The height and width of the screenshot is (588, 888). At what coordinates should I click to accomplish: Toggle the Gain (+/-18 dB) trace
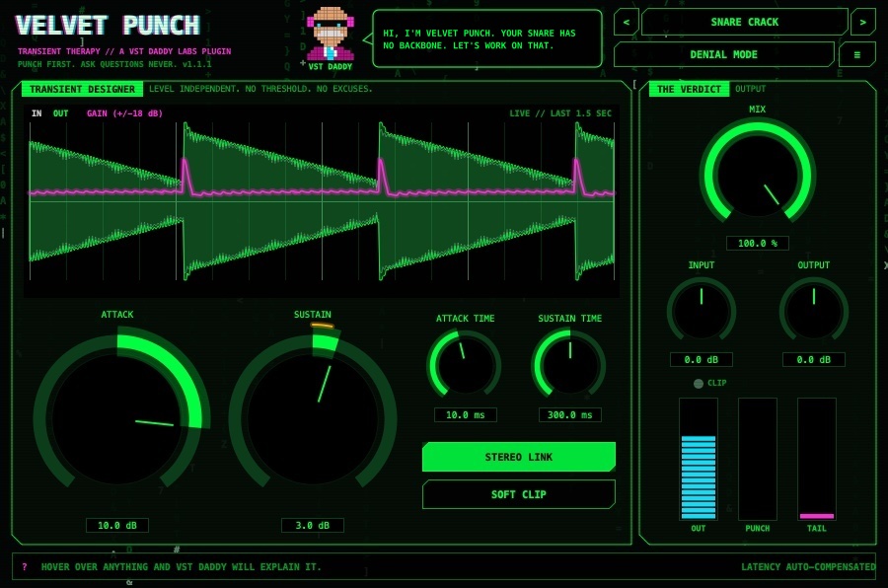(124, 113)
